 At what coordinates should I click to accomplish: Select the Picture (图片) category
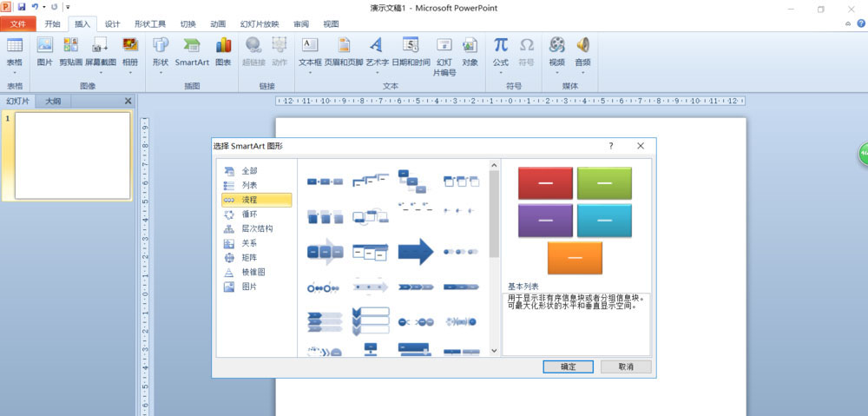click(x=256, y=287)
